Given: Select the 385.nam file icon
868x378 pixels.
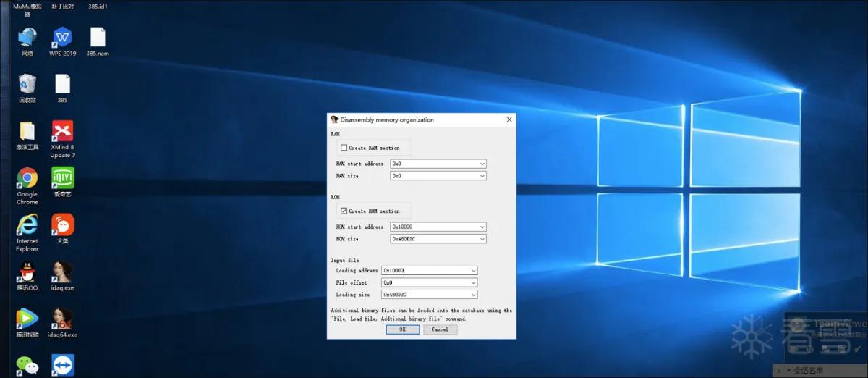Looking at the screenshot, I should click(x=98, y=42).
